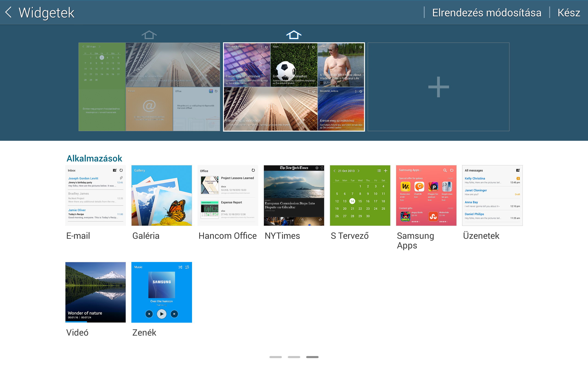Tap the Alkalmazások section heading
This screenshot has width=588, height=368.
94,158
